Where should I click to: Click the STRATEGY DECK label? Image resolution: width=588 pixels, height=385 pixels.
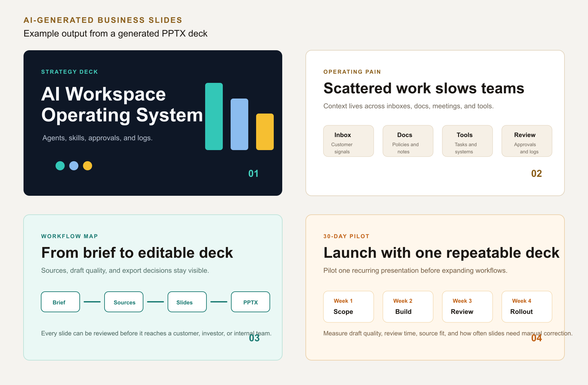tap(70, 72)
